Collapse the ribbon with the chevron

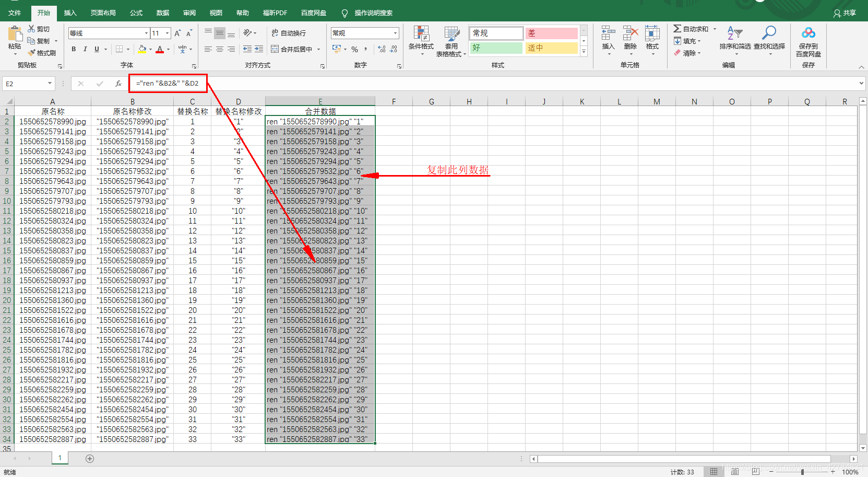pyautogui.click(x=861, y=67)
